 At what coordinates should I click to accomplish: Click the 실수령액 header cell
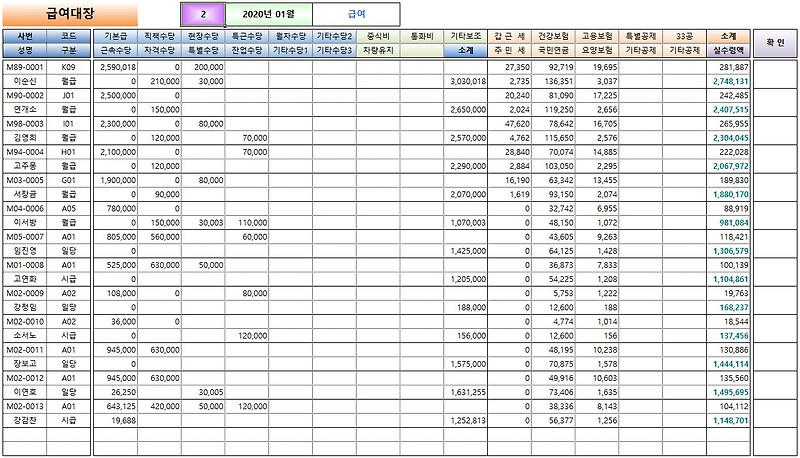[728, 50]
